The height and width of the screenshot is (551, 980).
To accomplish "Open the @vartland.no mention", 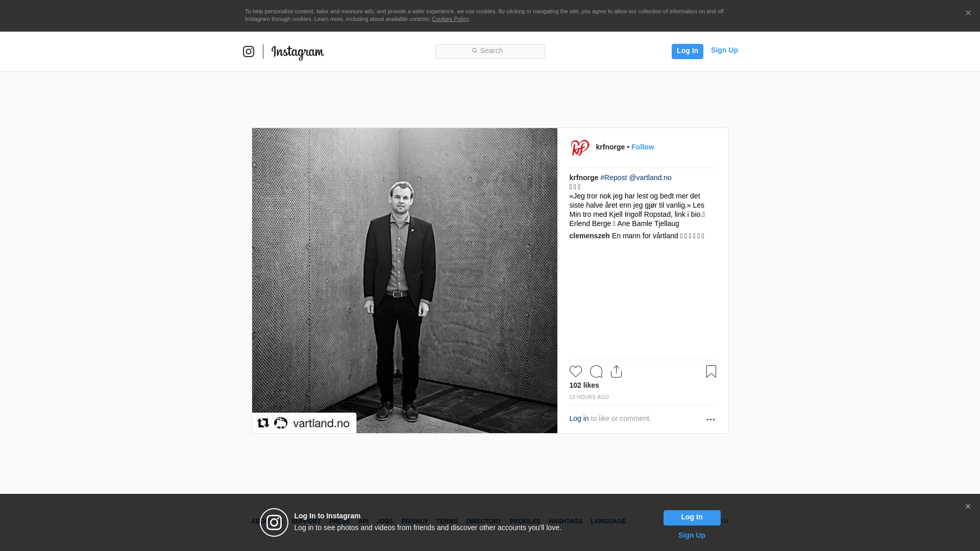I will [650, 178].
